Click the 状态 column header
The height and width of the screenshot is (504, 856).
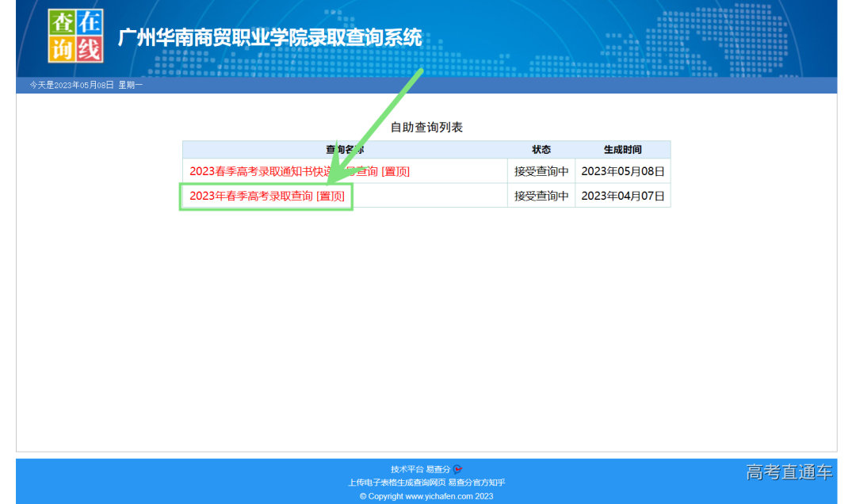point(541,149)
